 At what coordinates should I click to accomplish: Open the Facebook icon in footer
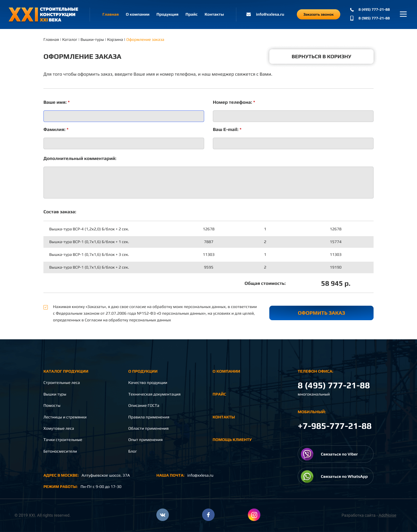pos(208,515)
